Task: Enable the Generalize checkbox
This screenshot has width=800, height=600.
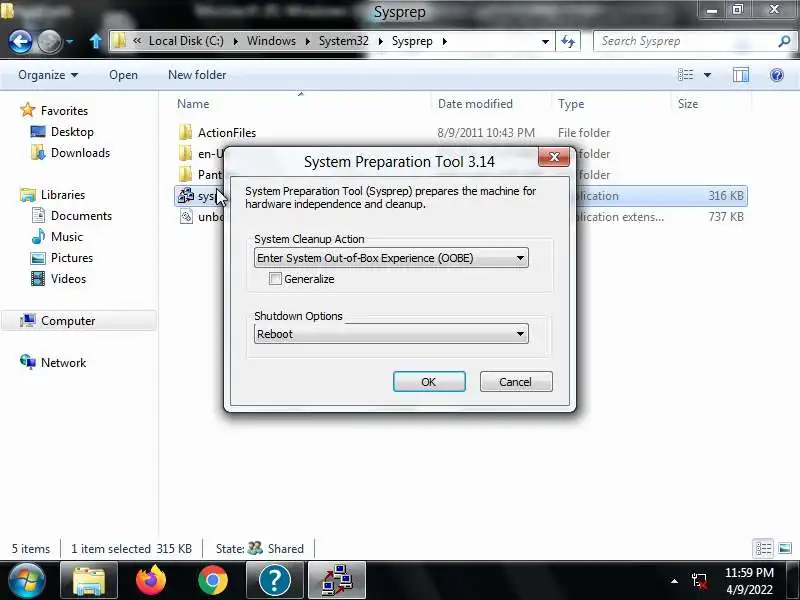Action: tap(275, 279)
